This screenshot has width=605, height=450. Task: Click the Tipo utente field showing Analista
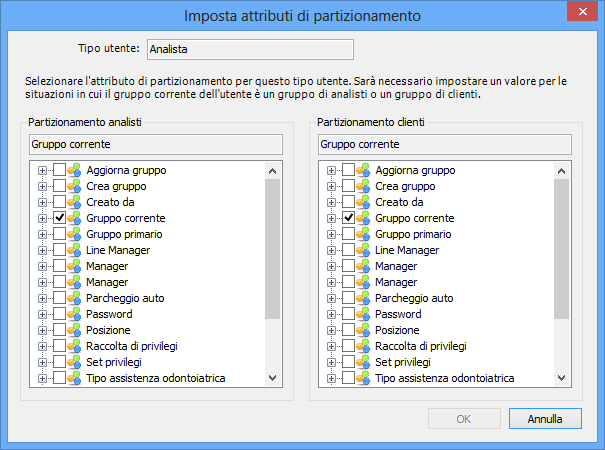click(x=249, y=47)
